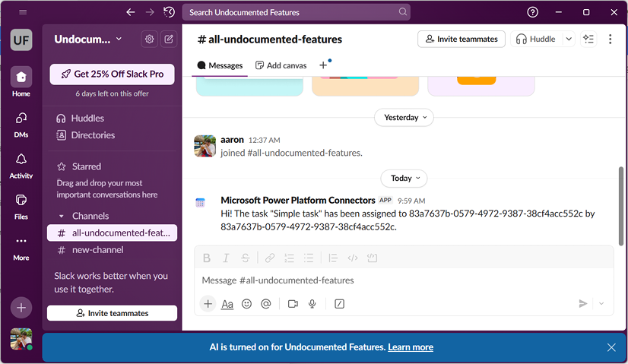628x364 pixels.
Task: Go back with the left arrow
Action: point(131,12)
